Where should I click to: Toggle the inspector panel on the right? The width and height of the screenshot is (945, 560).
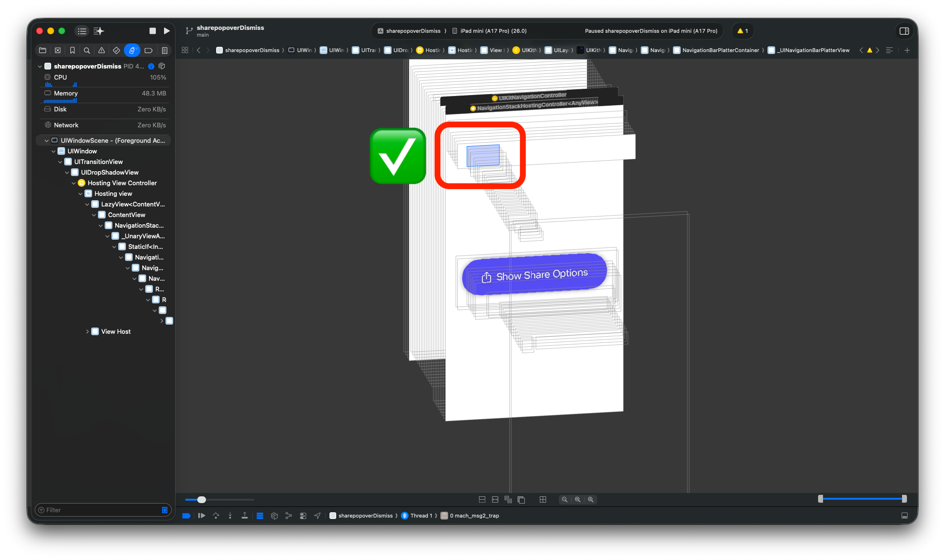(904, 31)
